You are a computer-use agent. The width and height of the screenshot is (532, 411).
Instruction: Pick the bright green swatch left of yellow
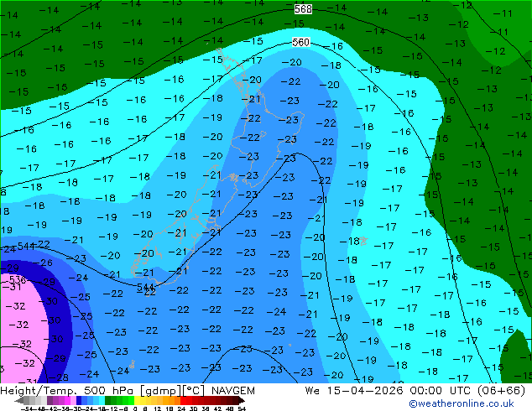[x=131, y=400]
